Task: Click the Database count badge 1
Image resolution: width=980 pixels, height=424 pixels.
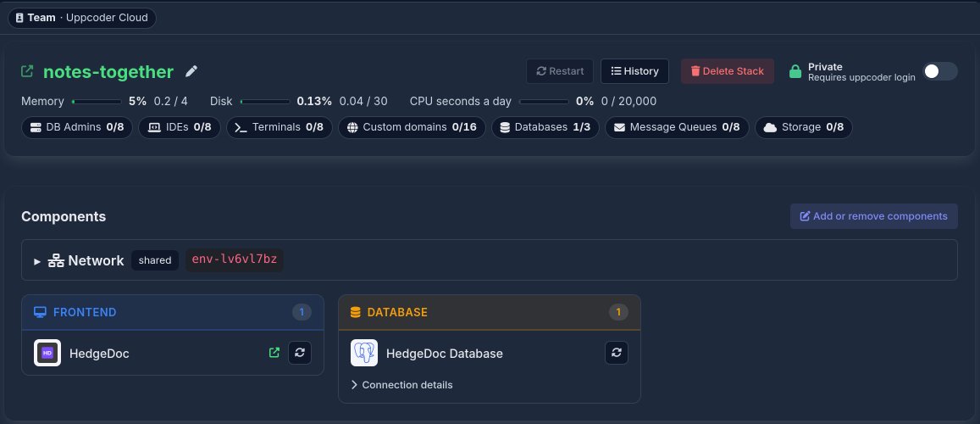Action: (x=618, y=312)
